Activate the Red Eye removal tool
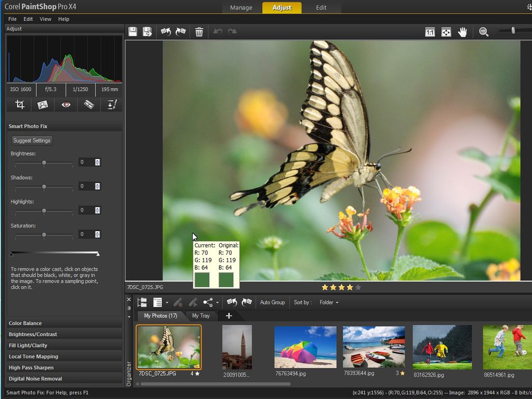Viewport: 532px width, 399px height. click(64, 104)
